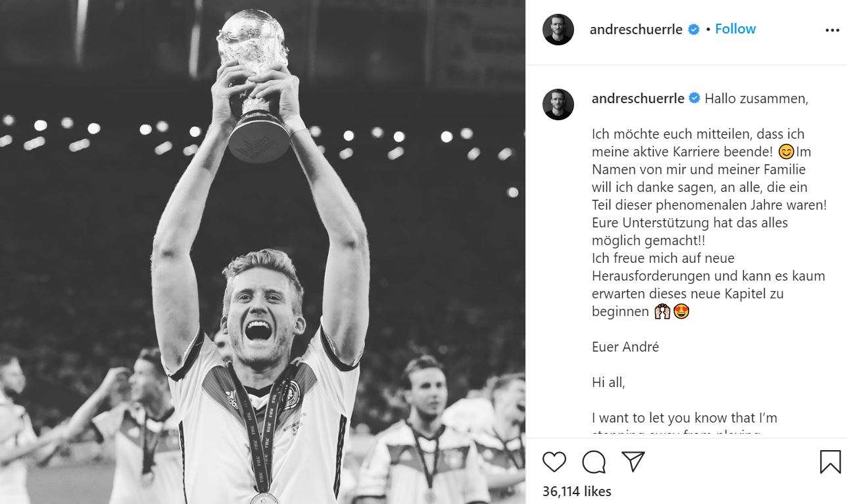Follow andreschuerrle

(735, 29)
